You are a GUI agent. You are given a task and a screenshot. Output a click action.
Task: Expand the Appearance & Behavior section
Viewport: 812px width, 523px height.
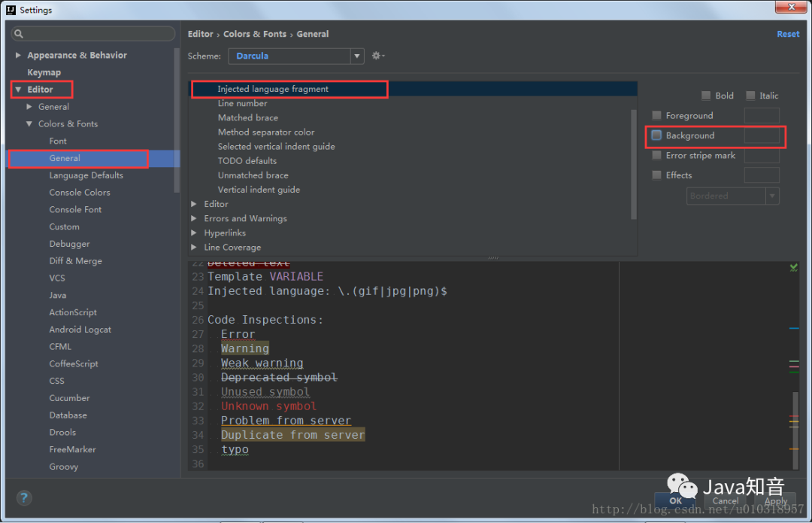tap(18, 55)
